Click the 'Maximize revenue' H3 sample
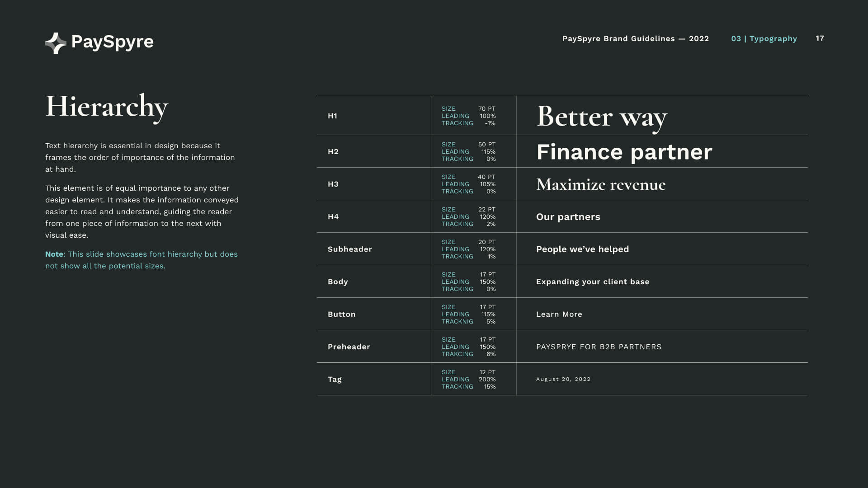This screenshot has height=488, width=868. 601,184
